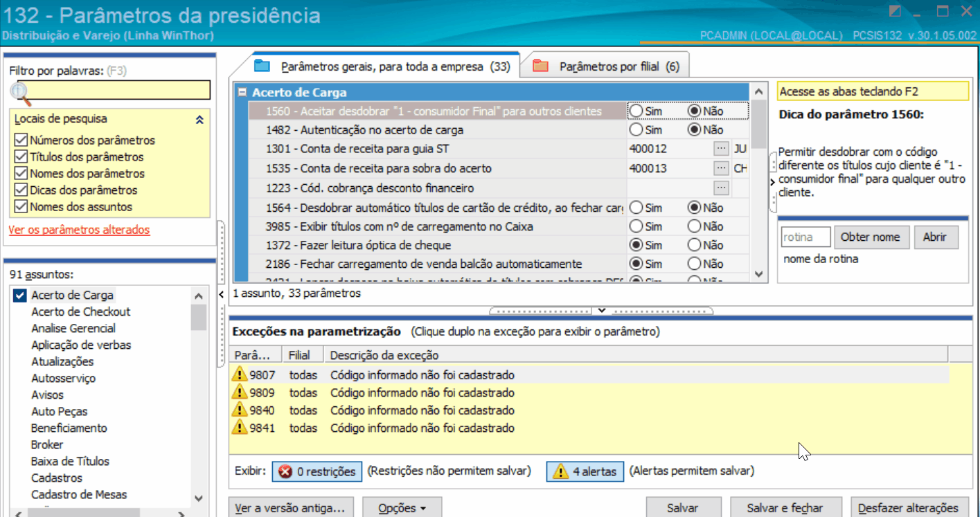Viewport: 980px width, 517px height.
Task: Click the yellow warning icon on alertas button
Action: pos(560,472)
